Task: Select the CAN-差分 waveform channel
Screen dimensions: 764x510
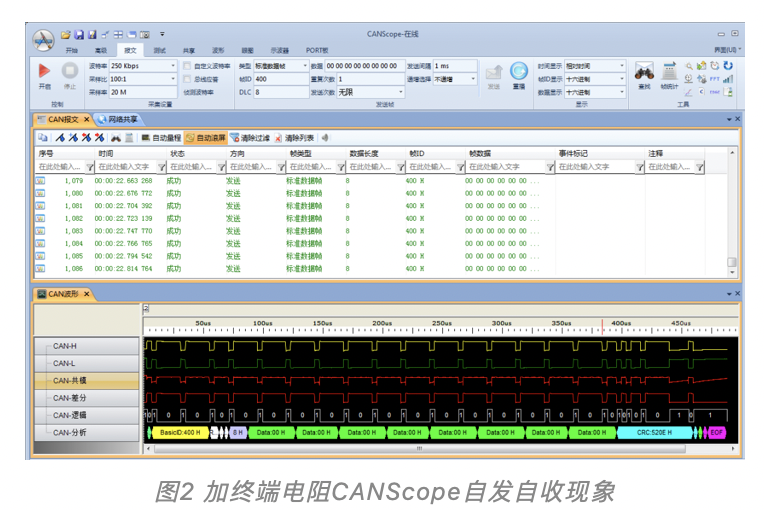Action: click(x=87, y=398)
